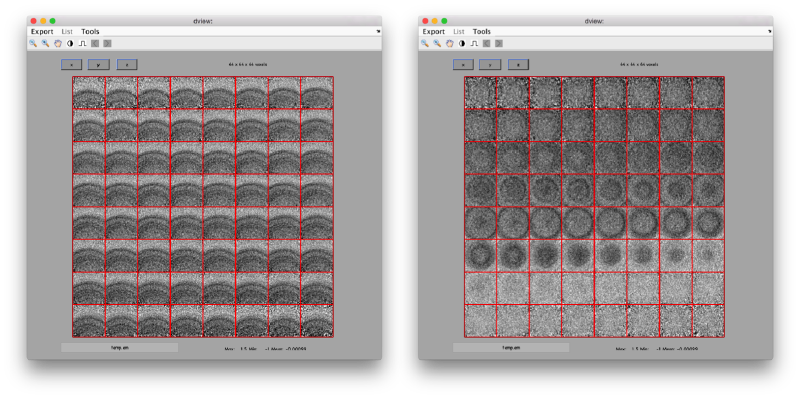The height and width of the screenshot is (398, 800).
Task: Click next-arrow button in the arc-slices window
Action: pyautogui.click(x=107, y=43)
